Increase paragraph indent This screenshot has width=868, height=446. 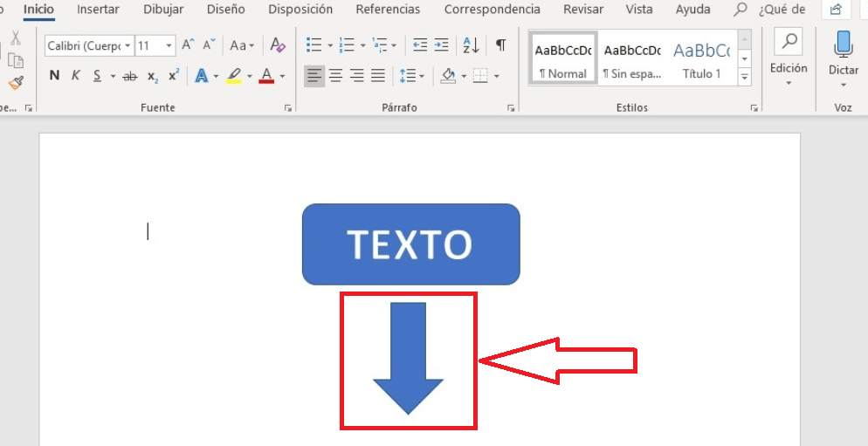tap(441, 45)
